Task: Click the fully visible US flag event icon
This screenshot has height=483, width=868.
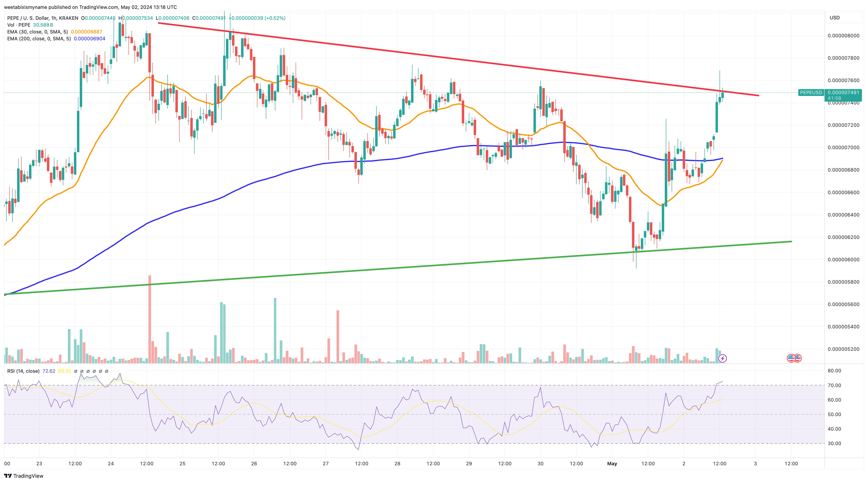Action: (x=791, y=358)
